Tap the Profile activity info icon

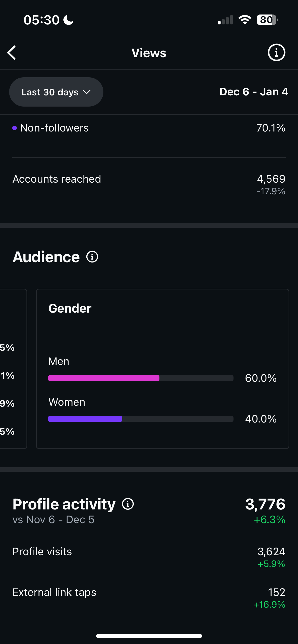(128, 504)
